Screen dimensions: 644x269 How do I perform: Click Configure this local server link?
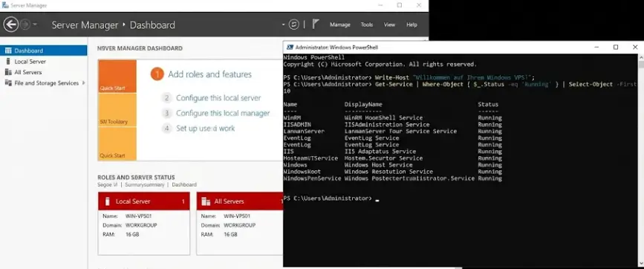point(218,98)
